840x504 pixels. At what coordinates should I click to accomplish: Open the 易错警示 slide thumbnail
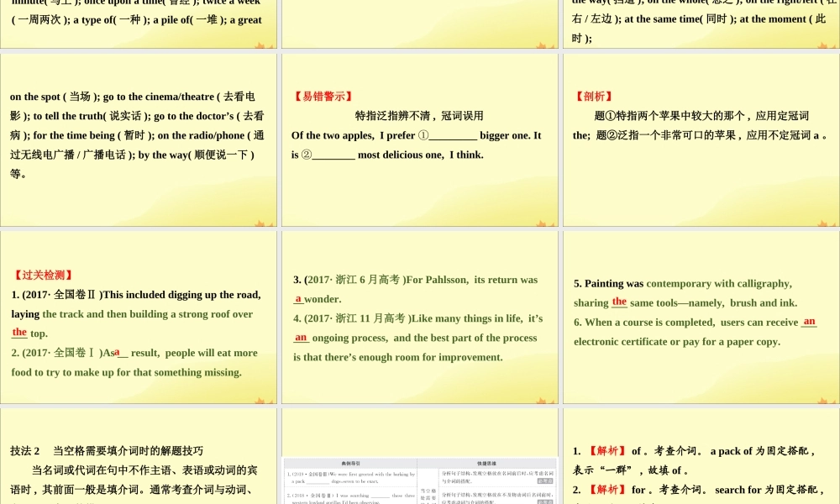420,139
